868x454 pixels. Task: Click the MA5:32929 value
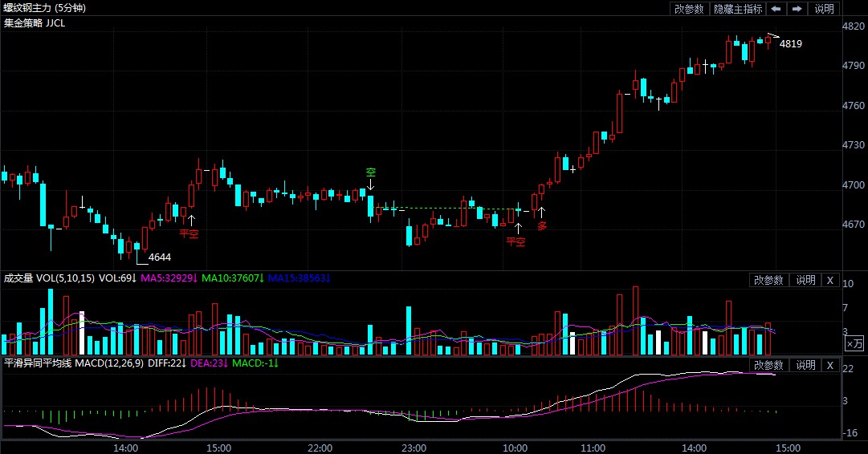pos(169,278)
